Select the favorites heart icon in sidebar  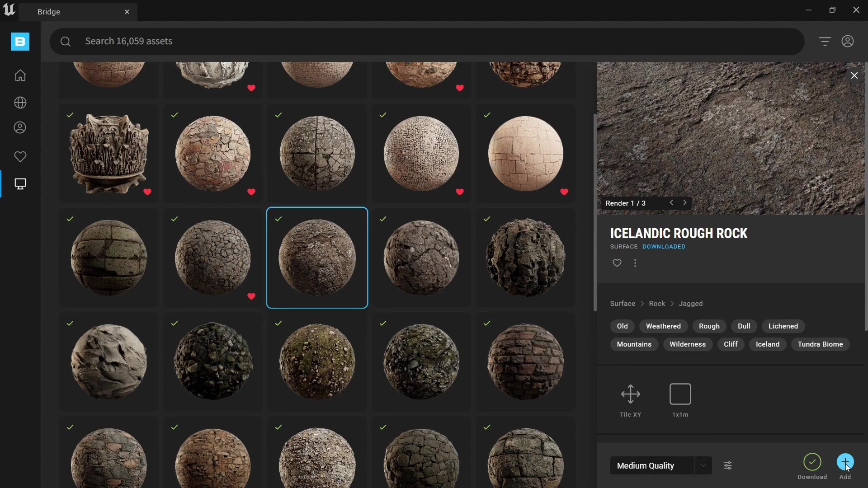click(x=20, y=156)
